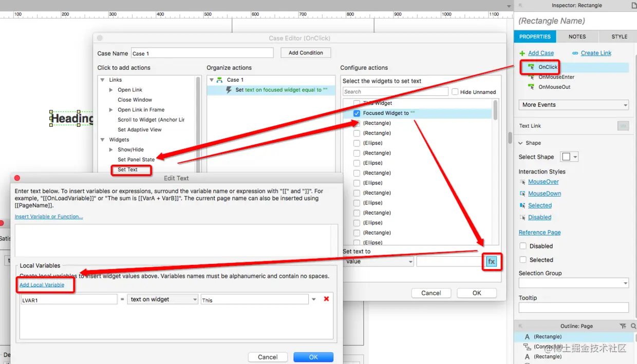Collapse the Links group in actions list
637x364 pixels.
(x=103, y=80)
